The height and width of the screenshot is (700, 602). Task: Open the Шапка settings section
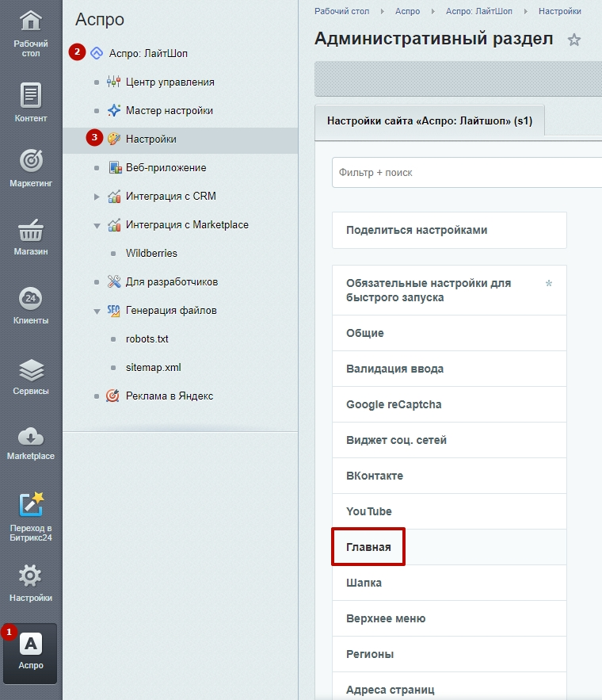coord(449,583)
